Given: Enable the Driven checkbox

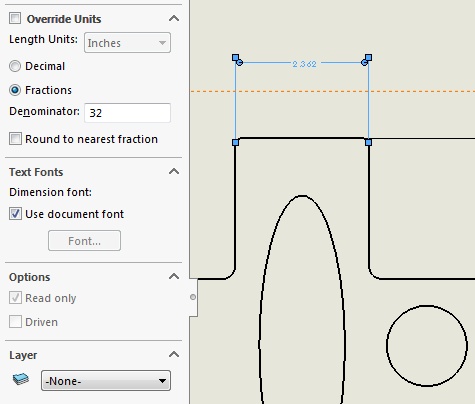Looking at the screenshot, I should click(15, 322).
